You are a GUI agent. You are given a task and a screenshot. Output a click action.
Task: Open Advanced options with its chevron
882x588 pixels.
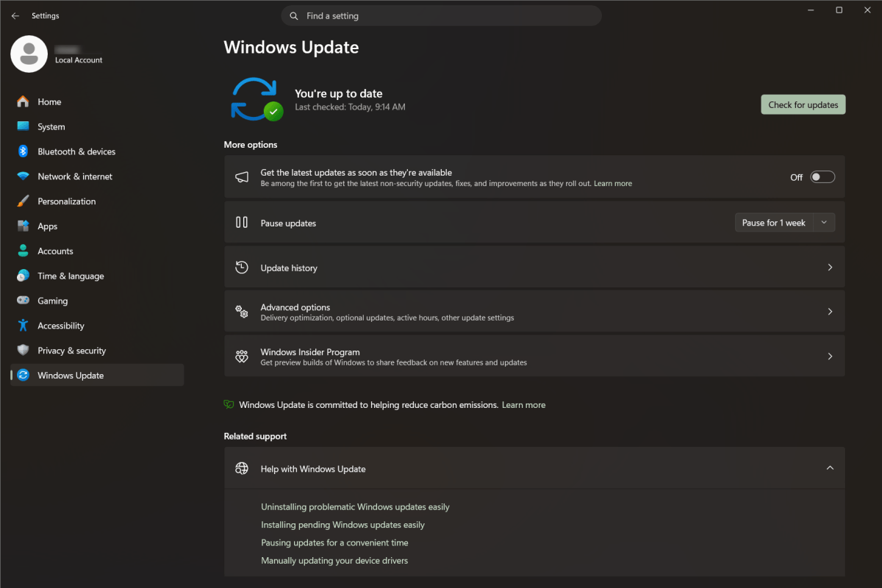830,312
